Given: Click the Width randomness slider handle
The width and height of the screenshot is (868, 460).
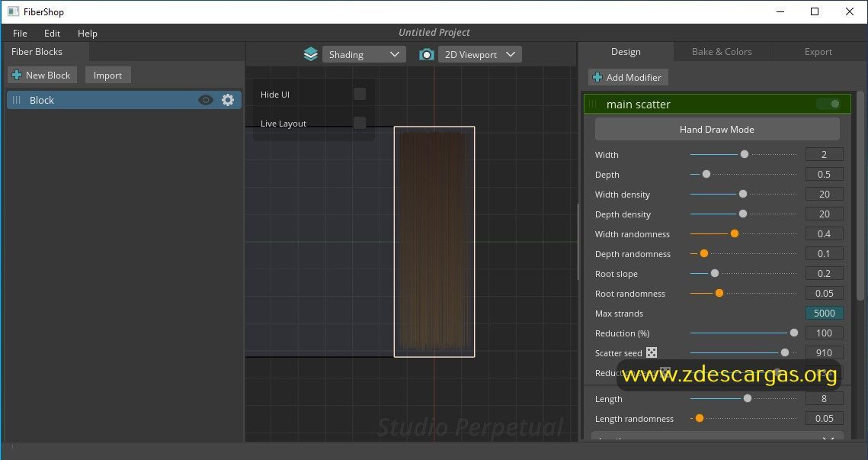Looking at the screenshot, I should click(735, 234).
